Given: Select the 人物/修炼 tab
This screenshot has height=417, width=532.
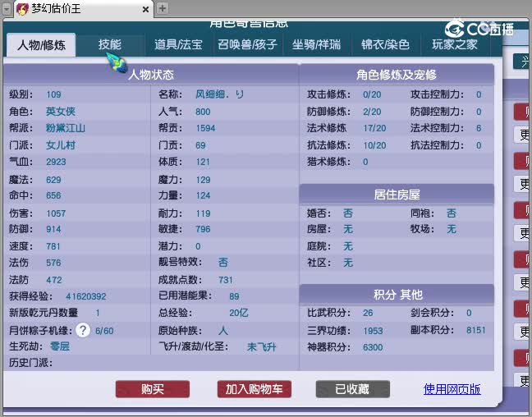Looking at the screenshot, I should pos(41,45).
